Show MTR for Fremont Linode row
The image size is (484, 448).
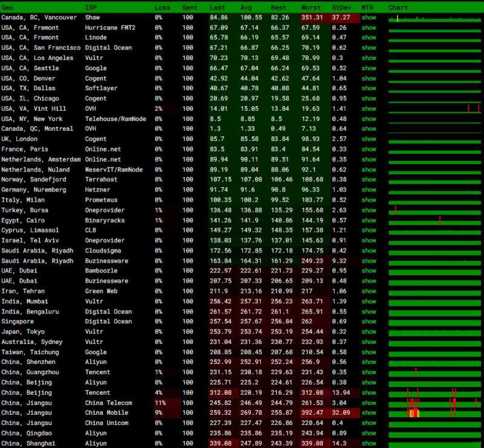369,38
